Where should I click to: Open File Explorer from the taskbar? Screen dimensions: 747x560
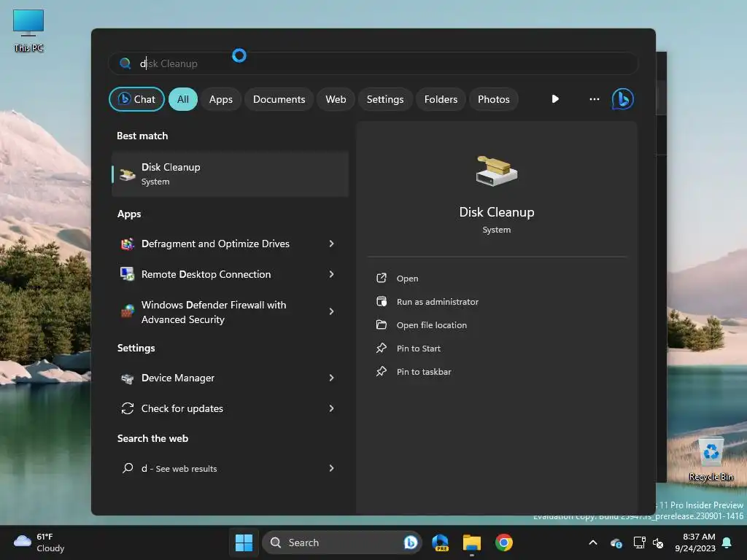tap(472, 542)
